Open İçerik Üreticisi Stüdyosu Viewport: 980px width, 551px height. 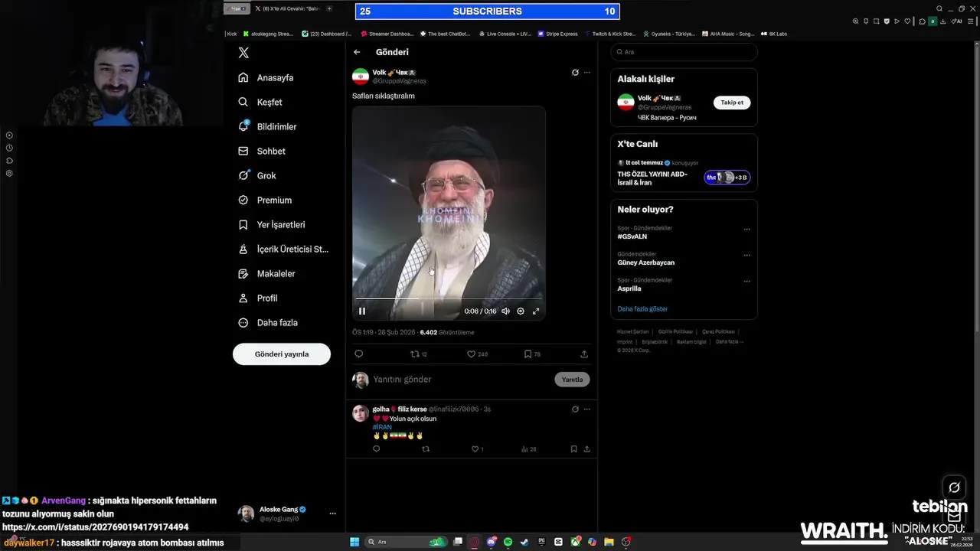pos(283,249)
